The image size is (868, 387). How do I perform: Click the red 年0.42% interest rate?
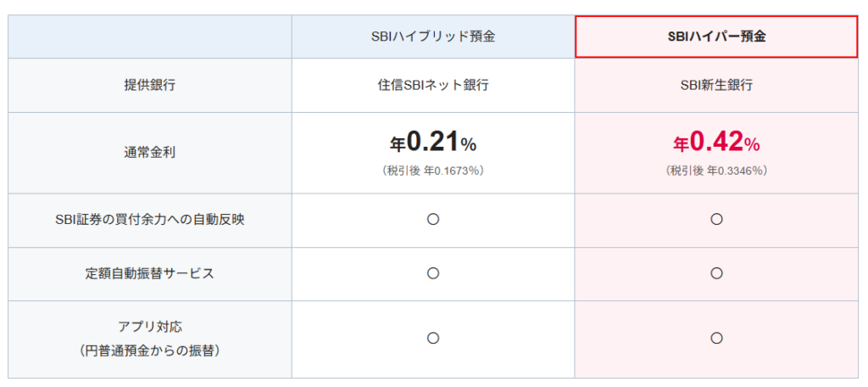[716, 142]
